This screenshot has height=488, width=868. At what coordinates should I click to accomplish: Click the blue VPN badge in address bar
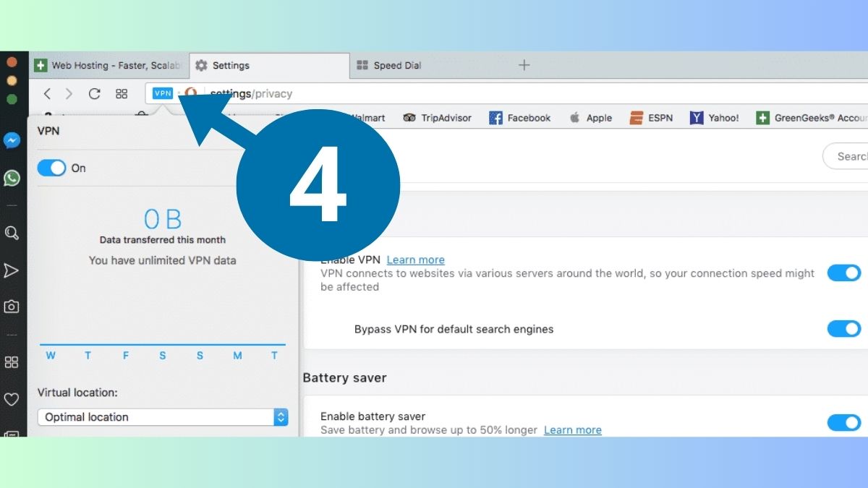click(163, 93)
